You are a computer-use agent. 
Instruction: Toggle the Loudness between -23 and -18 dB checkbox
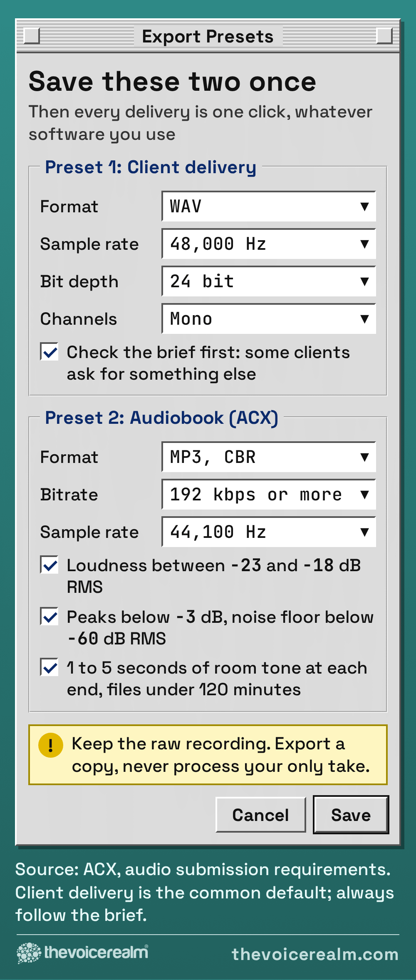click(49, 565)
